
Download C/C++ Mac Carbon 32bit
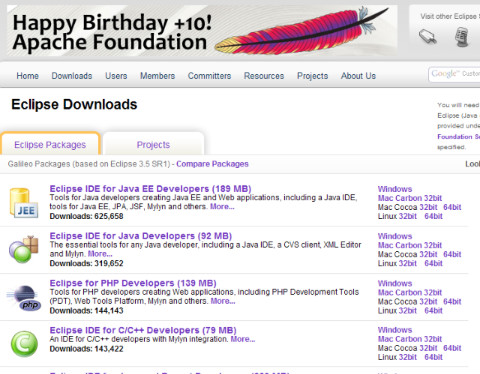410,339
